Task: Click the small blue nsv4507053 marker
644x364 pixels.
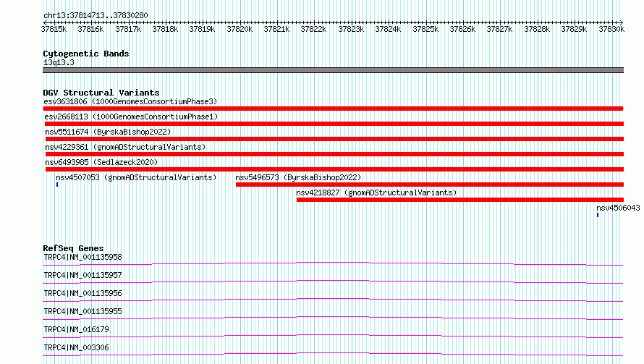Action: coord(57,185)
